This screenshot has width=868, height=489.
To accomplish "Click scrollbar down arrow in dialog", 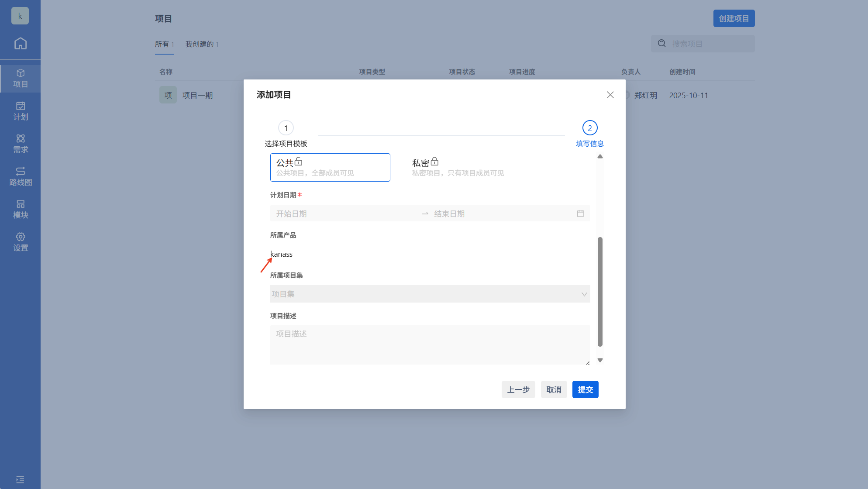I will tap(600, 361).
